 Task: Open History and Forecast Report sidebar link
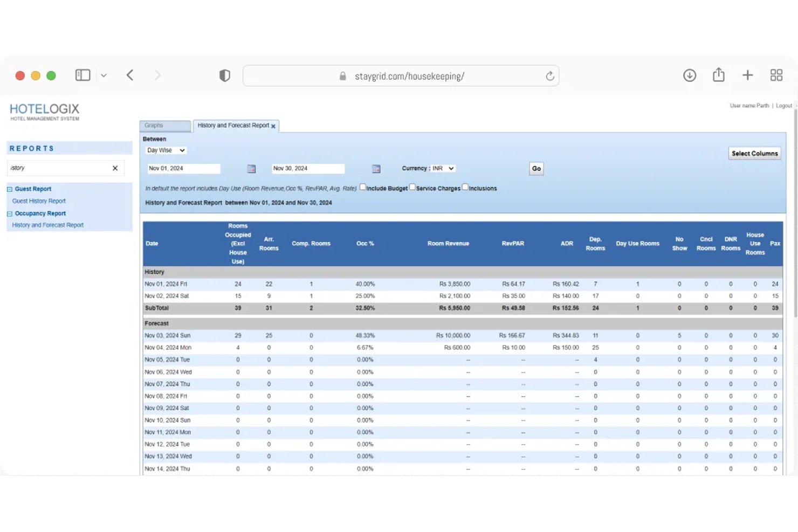[48, 225]
